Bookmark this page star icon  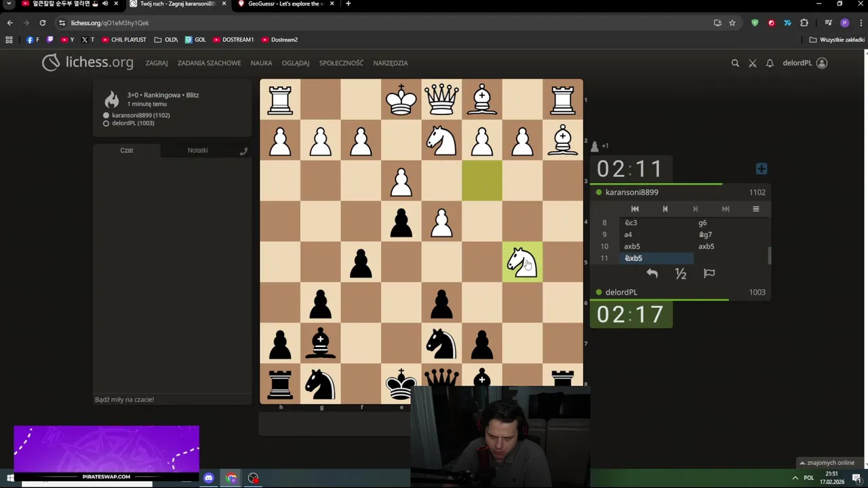tap(732, 23)
